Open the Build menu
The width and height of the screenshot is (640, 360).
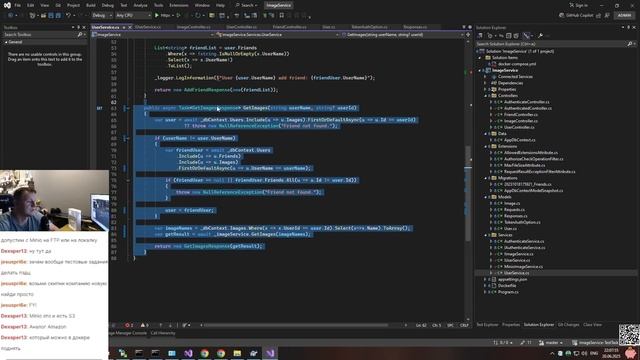pyautogui.click(x=91, y=5)
